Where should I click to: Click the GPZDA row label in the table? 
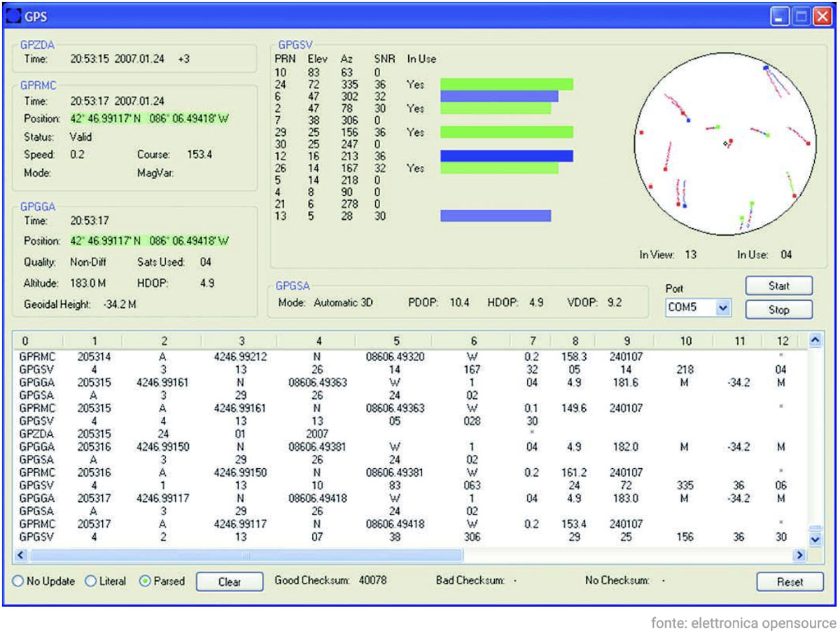pyautogui.click(x=36, y=434)
